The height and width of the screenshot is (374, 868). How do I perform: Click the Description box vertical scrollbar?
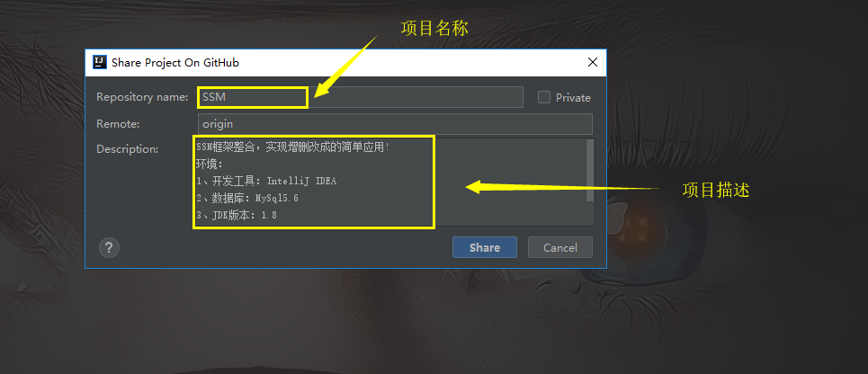coord(590,171)
